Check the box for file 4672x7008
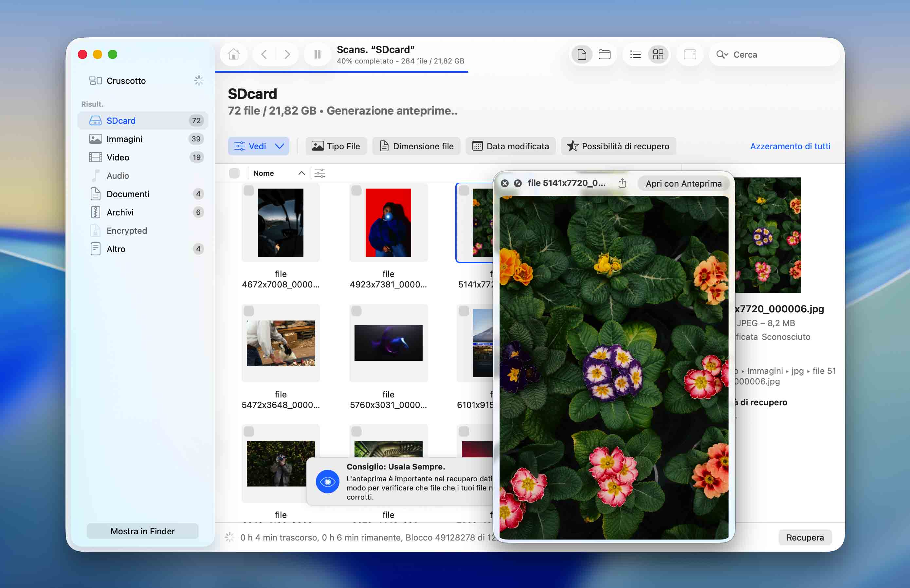This screenshot has width=910, height=588. [x=248, y=191]
